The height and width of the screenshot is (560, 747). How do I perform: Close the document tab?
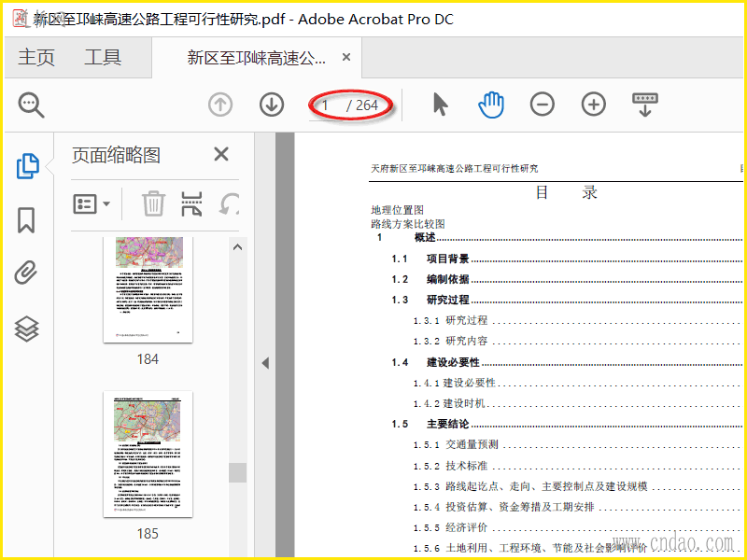[346, 57]
